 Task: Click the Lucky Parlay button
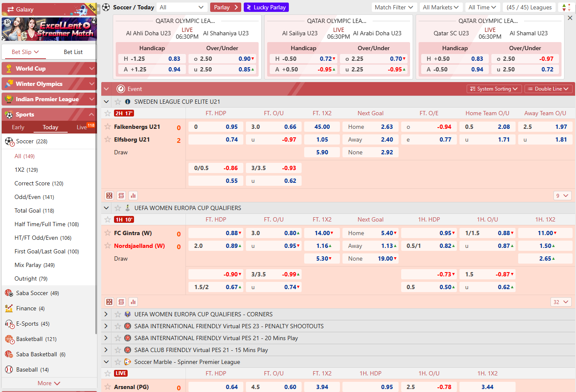(266, 7)
